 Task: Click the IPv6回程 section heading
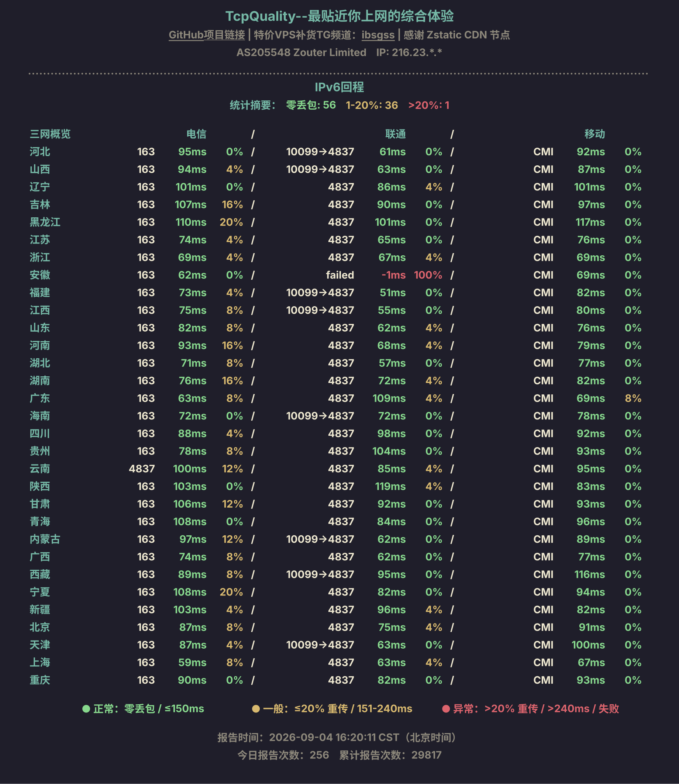[339, 87]
